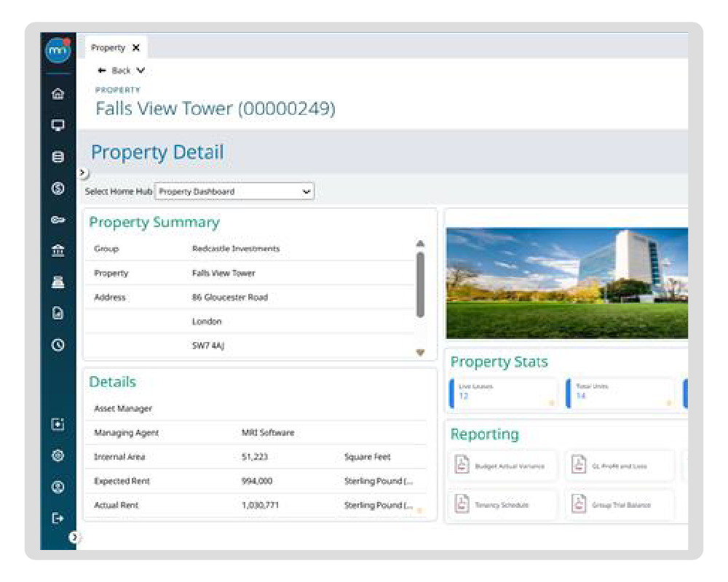Close the Property tab
The height and width of the screenshot is (582, 728).
pos(136,48)
